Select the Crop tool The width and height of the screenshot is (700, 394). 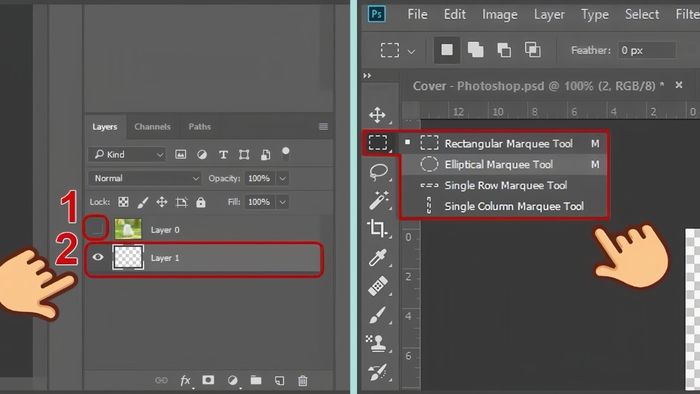click(x=377, y=228)
